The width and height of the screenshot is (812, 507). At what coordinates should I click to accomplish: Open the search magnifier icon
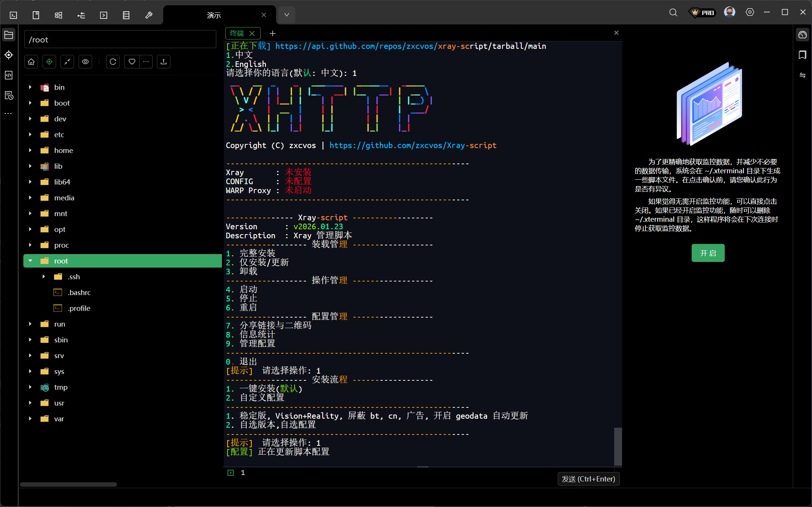click(673, 12)
